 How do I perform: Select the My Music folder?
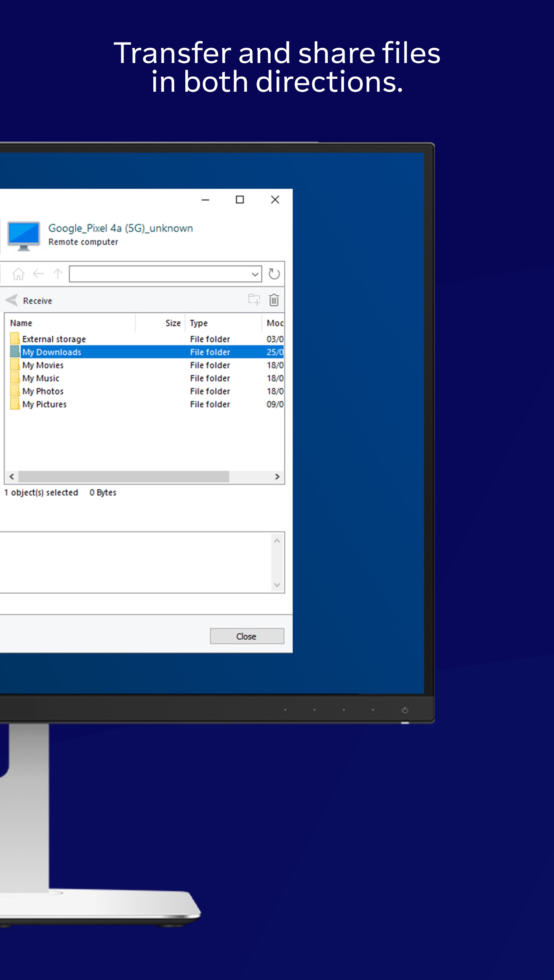click(x=41, y=378)
